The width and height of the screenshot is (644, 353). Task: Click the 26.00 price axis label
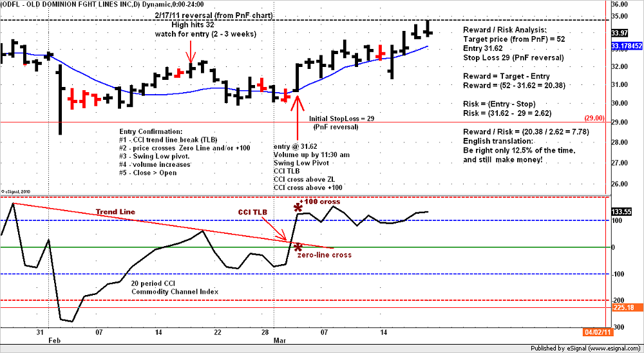[620, 184]
